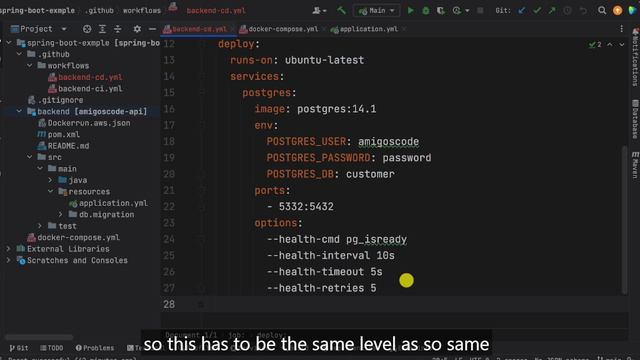Click the Git update project arrow
Image resolution: width=640 pixels, height=360 pixels.
pyautogui.click(x=522, y=11)
